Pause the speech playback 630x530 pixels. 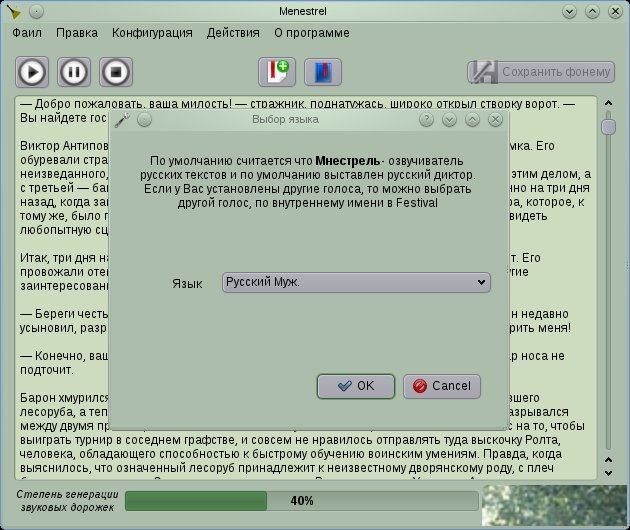74,72
